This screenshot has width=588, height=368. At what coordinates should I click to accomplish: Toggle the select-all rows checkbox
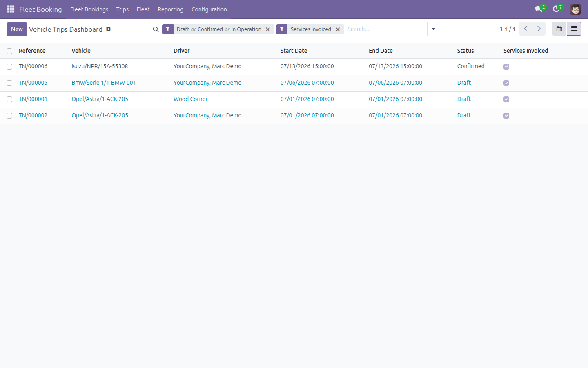(9, 51)
